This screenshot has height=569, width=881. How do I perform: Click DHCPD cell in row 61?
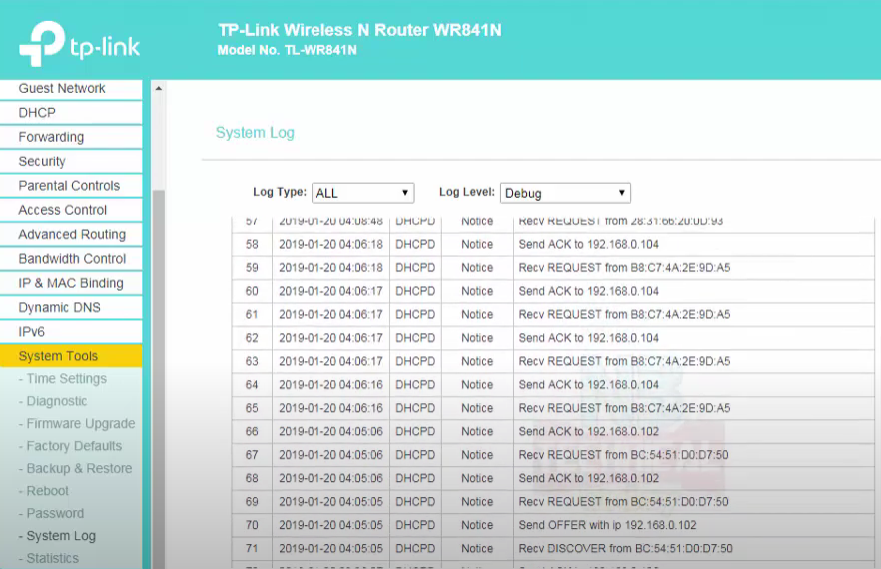point(415,315)
